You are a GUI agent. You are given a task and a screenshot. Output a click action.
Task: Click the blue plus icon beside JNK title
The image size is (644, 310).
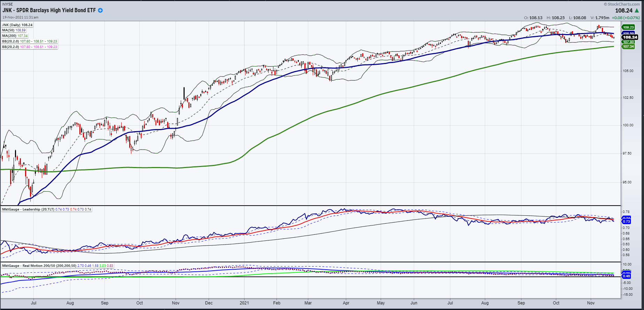tap(100, 10)
